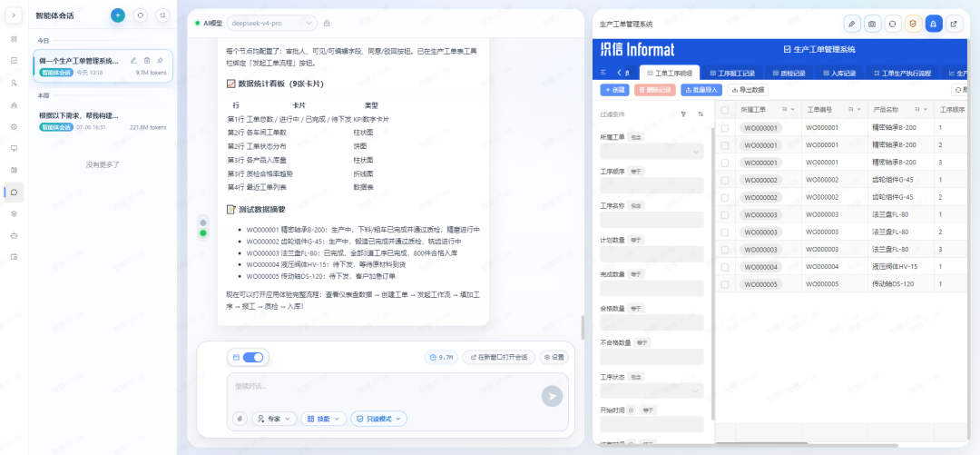Click the 计划数量 filter input field
The height and width of the screenshot is (455, 980).
click(x=652, y=254)
